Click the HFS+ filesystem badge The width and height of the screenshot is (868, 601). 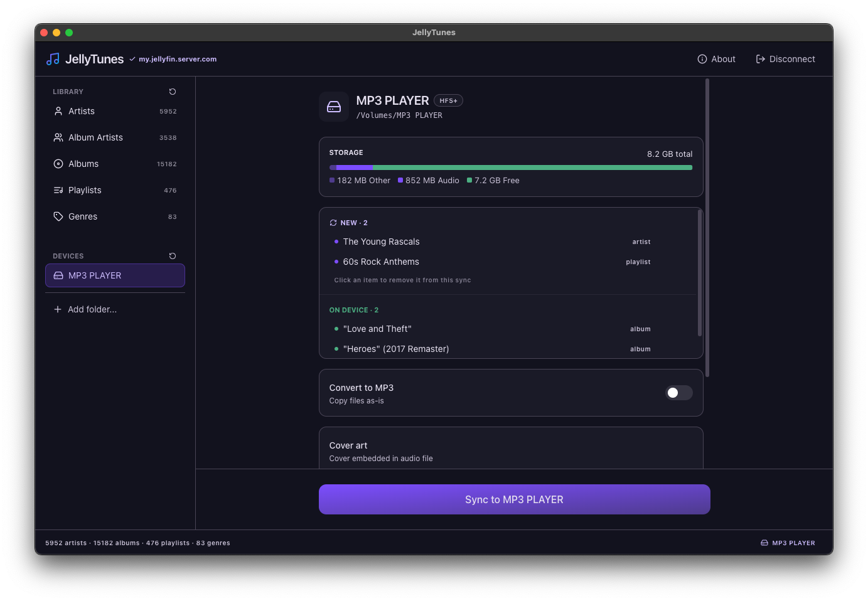[448, 100]
